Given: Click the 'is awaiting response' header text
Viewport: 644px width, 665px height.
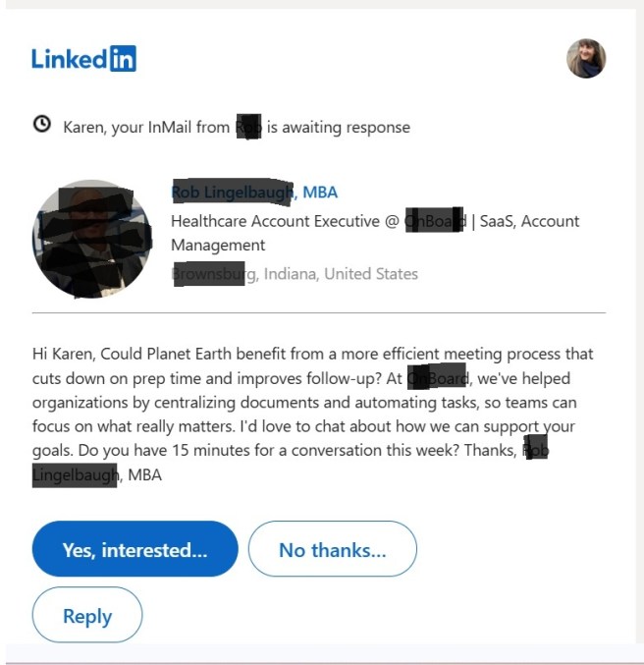Looking at the screenshot, I should pos(338,127).
